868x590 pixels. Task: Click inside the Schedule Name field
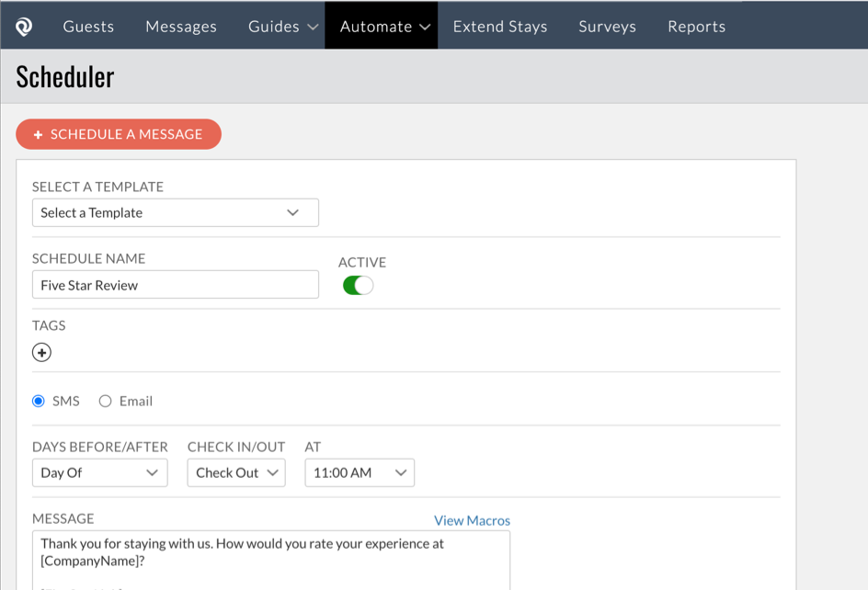(175, 284)
